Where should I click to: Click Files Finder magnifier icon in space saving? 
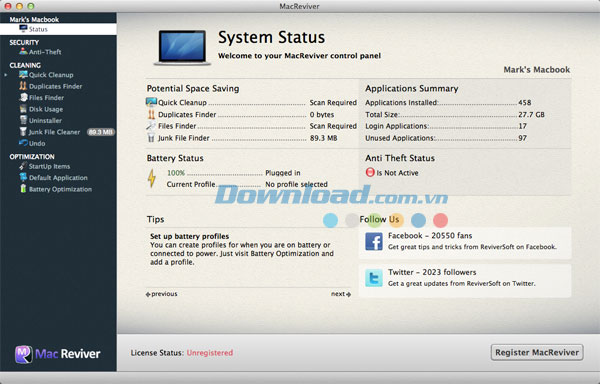[151, 126]
